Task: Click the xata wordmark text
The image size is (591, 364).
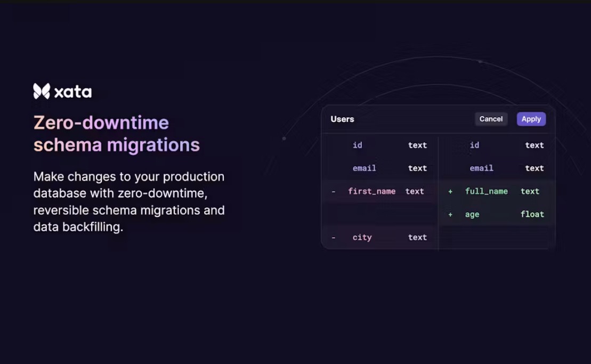Action: [x=73, y=92]
